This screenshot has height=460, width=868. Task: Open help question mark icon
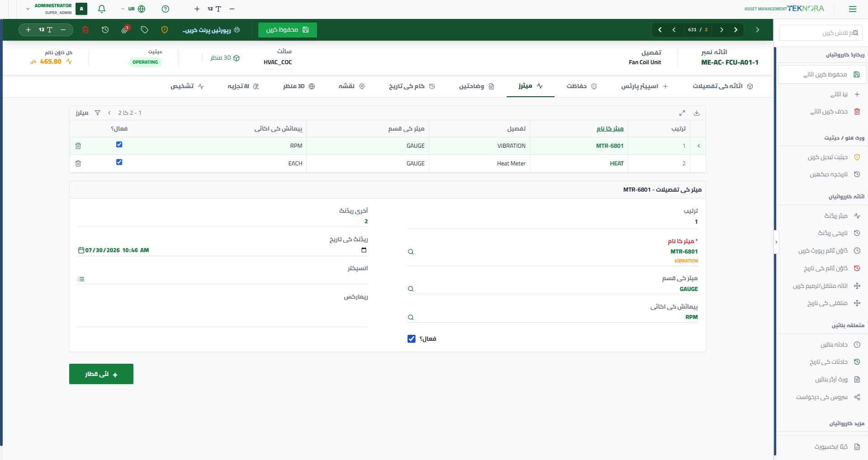[166, 9]
